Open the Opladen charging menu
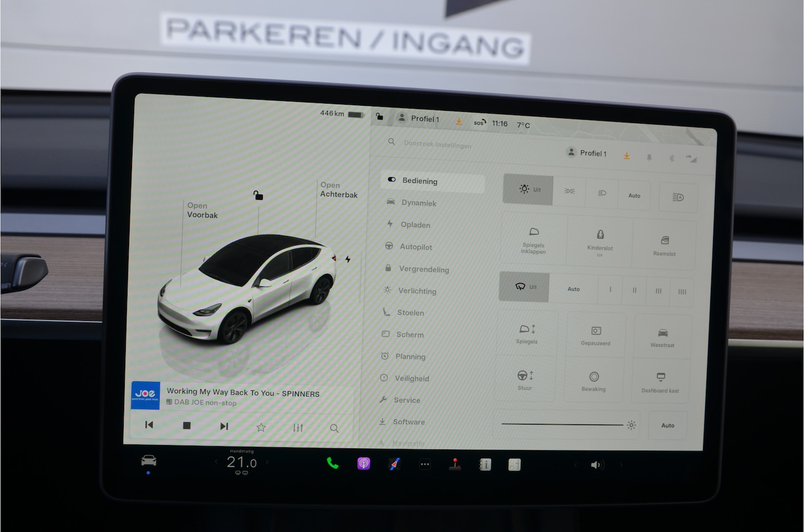 (415, 224)
